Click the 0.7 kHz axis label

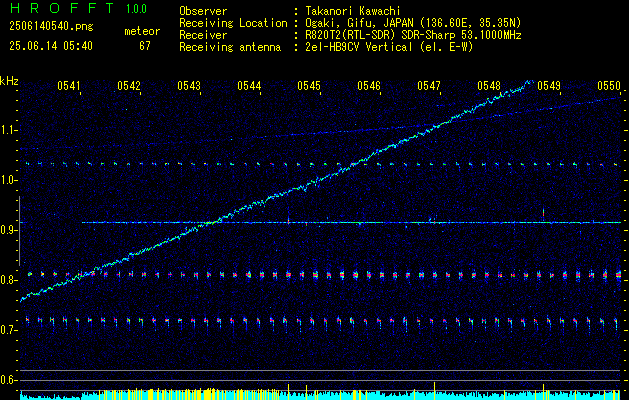click(x=7, y=331)
